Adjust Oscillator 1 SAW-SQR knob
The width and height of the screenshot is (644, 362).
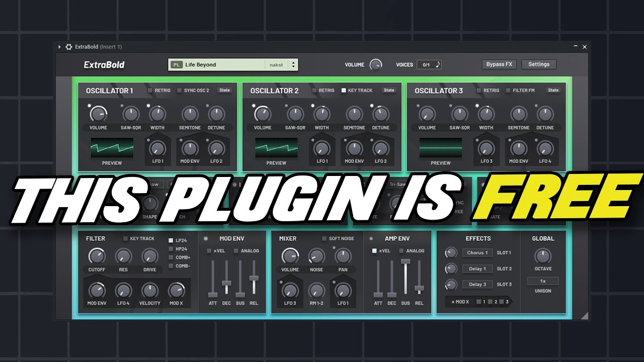coord(131,114)
